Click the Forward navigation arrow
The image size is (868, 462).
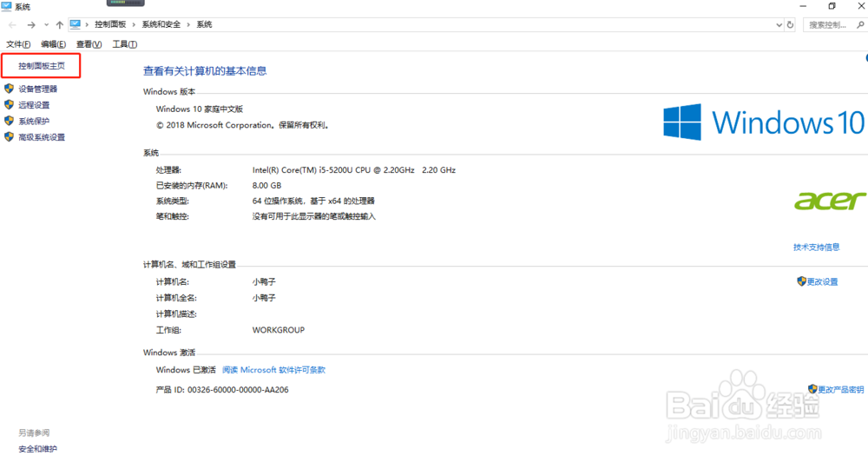(x=31, y=25)
